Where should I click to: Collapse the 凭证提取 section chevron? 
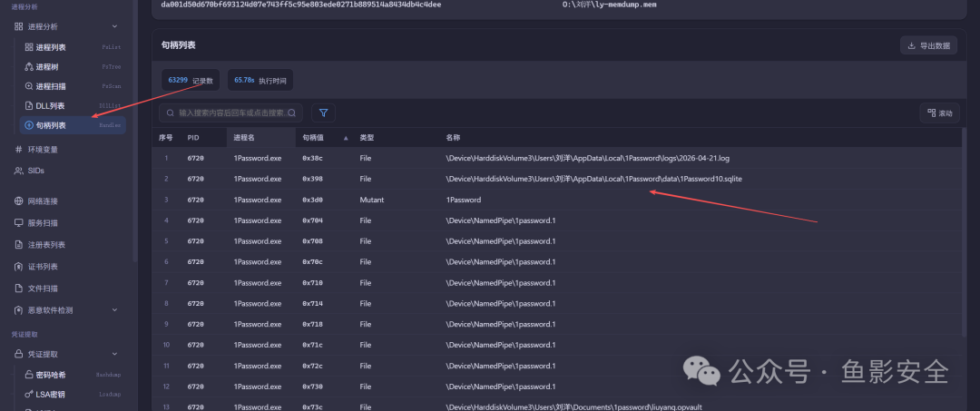[x=114, y=354]
